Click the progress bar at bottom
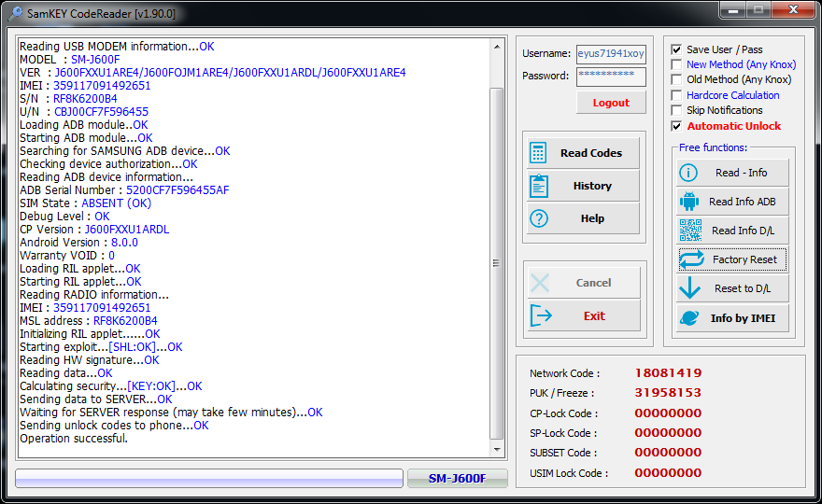The height and width of the screenshot is (504, 822). pos(209,478)
